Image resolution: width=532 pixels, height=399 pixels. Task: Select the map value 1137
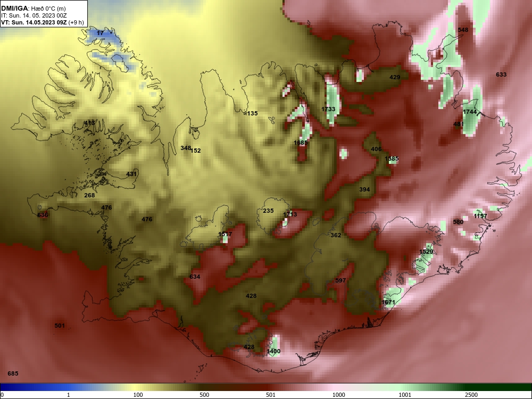coord(480,216)
